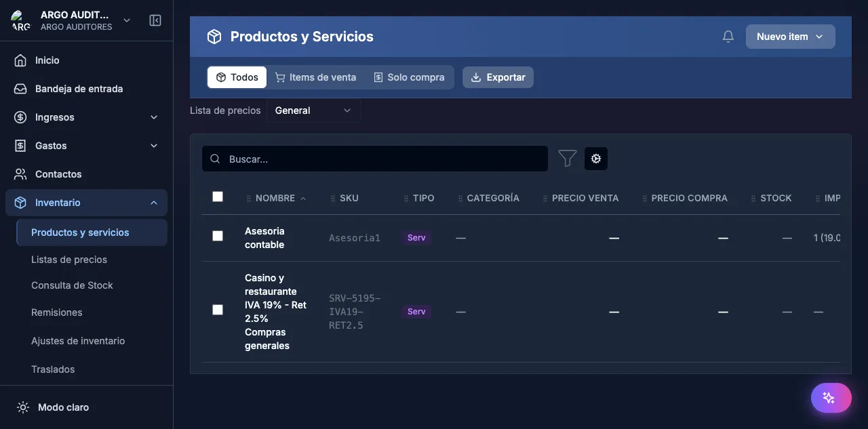The height and width of the screenshot is (429, 868).
Task: Click the Exportar button
Action: (498, 77)
